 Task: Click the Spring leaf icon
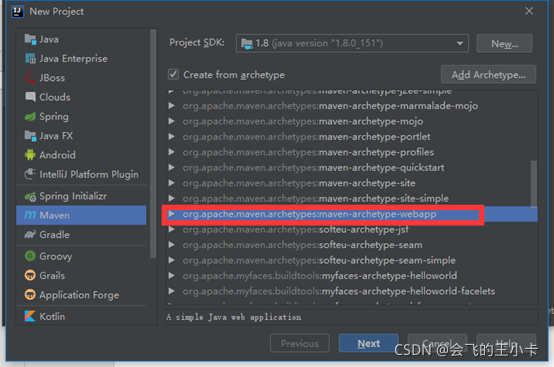[x=30, y=116]
